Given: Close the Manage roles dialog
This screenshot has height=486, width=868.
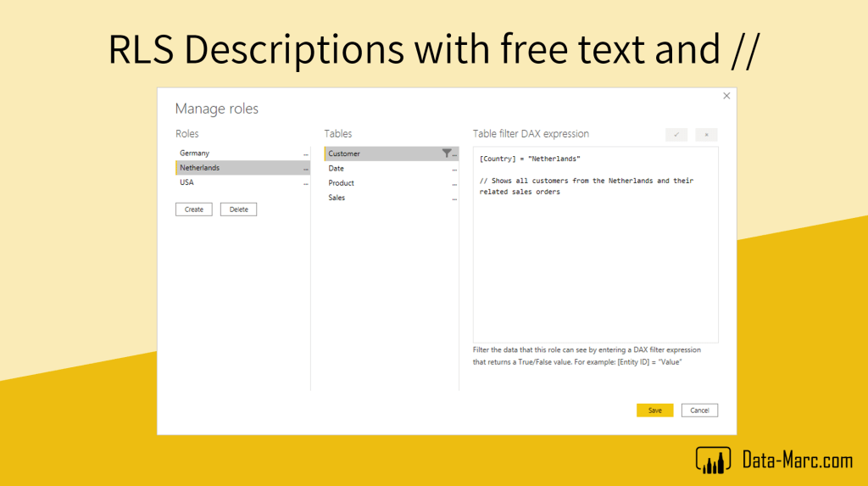Looking at the screenshot, I should point(726,96).
